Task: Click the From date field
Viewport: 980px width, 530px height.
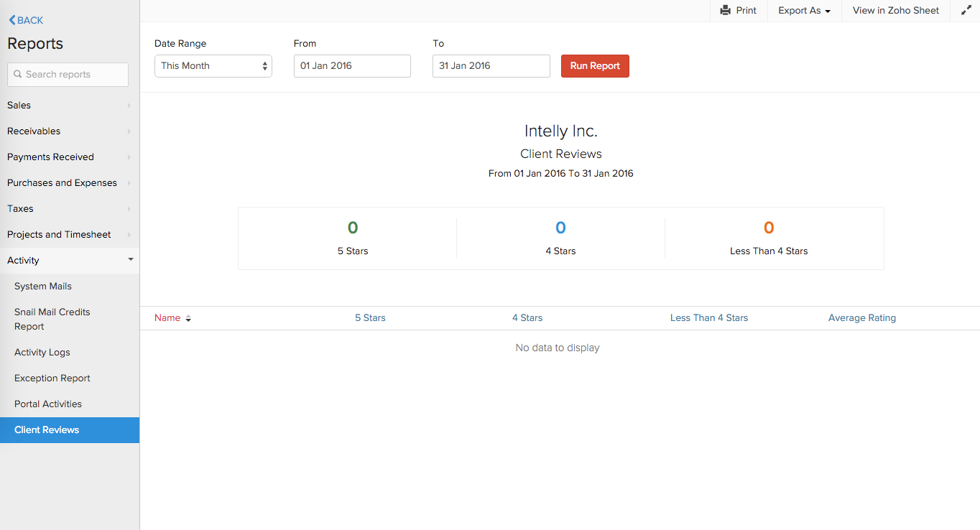Action: [352, 65]
